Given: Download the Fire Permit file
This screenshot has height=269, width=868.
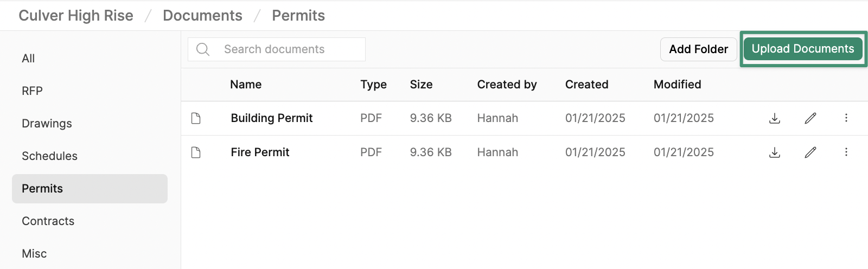Looking at the screenshot, I should [775, 152].
